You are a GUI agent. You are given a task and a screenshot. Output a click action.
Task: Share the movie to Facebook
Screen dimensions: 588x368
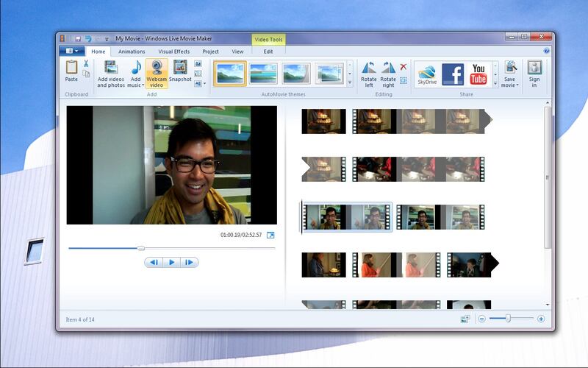point(453,74)
